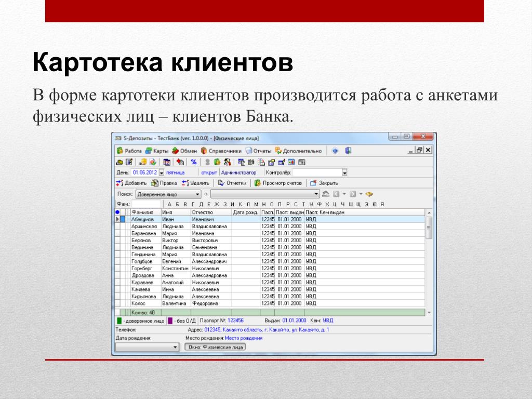Open the bottom-left empty combobox
The image size is (532, 399).
(x=147, y=347)
